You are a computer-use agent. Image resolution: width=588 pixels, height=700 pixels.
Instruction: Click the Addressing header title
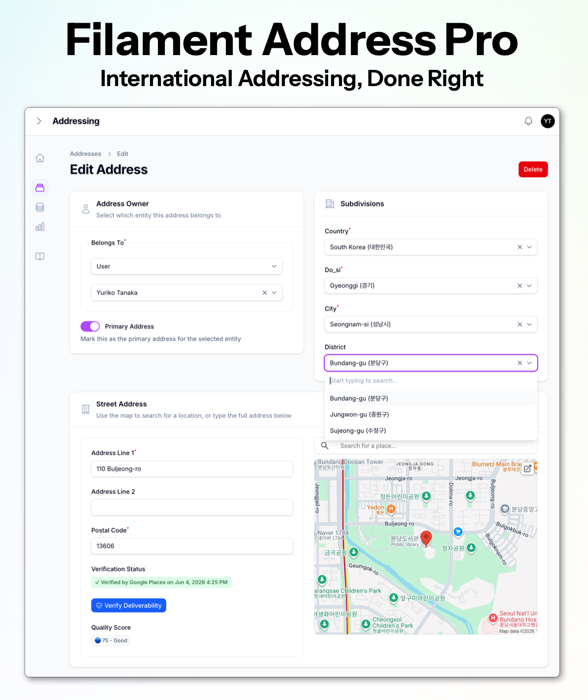click(x=76, y=121)
